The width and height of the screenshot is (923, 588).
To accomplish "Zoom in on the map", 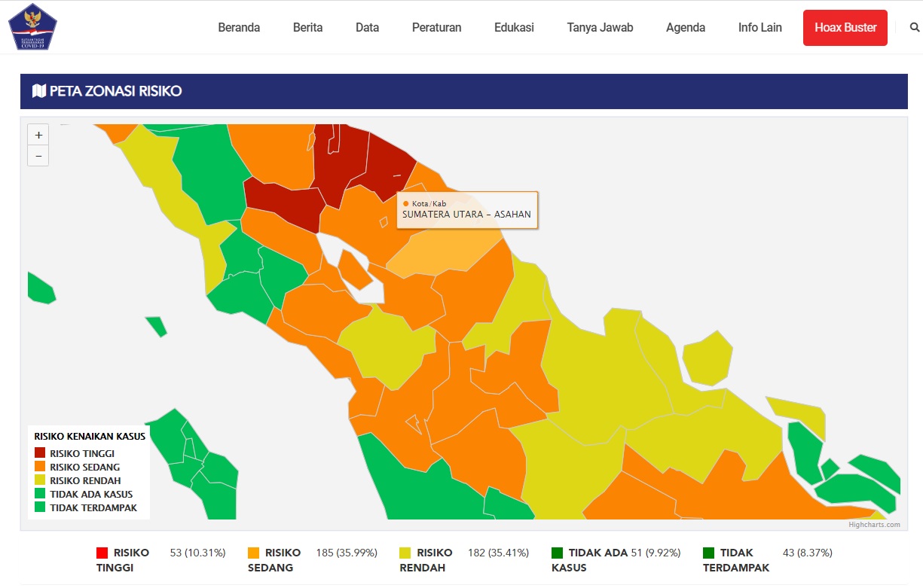I will click(x=38, y=135).
